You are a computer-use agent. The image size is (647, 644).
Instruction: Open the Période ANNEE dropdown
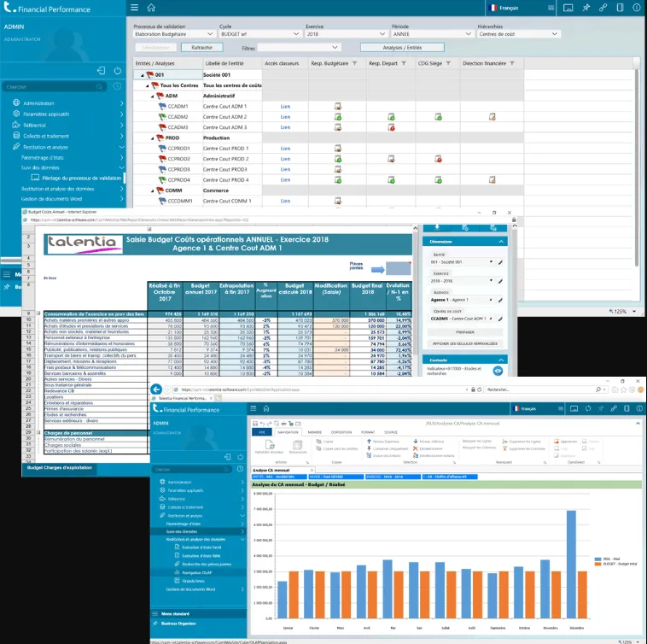point(432,34)
